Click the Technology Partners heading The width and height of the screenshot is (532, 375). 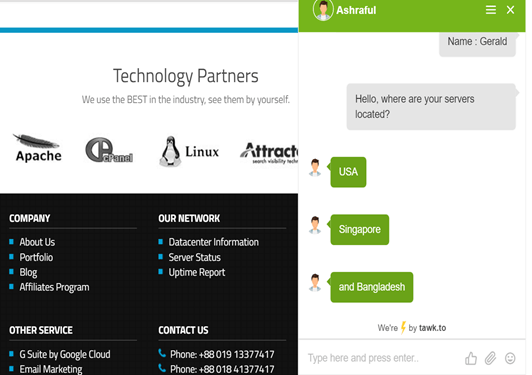click(x=185, y=76)
